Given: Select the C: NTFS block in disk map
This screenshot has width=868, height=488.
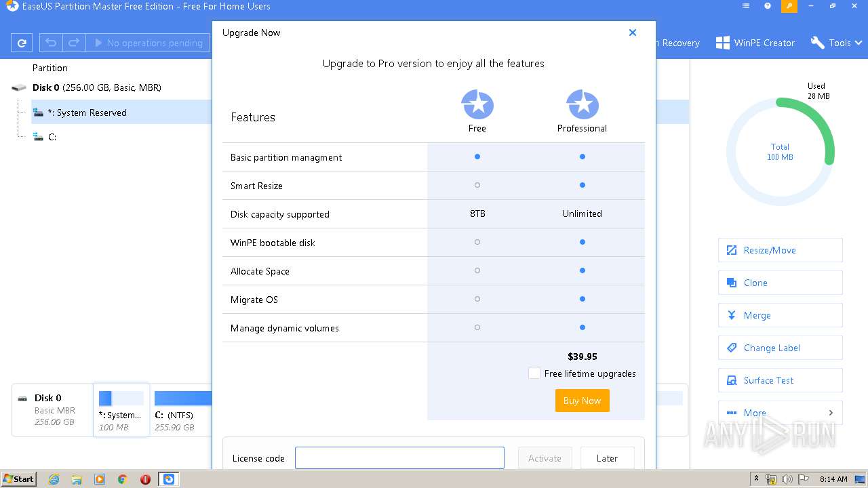Looking at the screenshot, I should [182, 410].
